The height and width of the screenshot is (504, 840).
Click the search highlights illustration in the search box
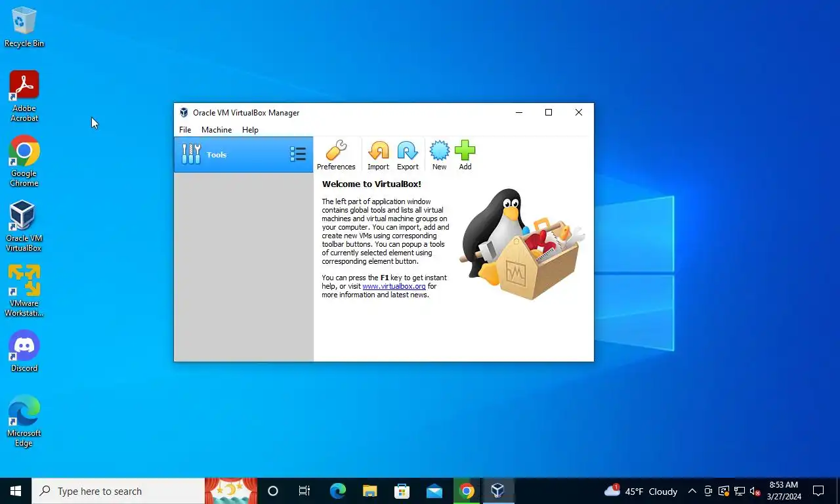(x=231, y=491)
